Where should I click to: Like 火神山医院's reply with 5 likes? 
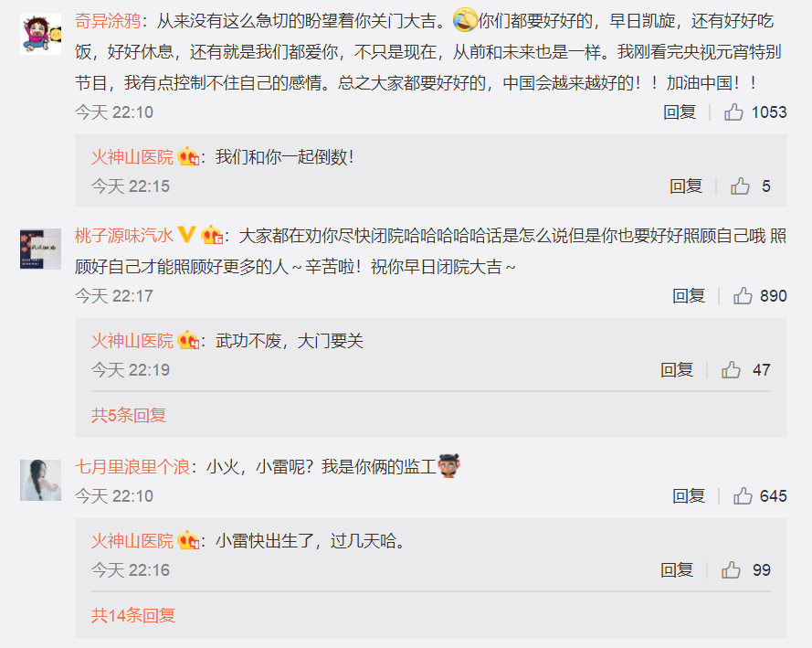(x=740, y=186)
